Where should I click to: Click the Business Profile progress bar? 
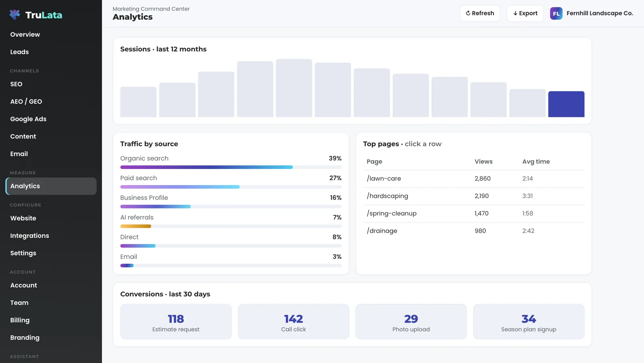(x=231, y=206)
